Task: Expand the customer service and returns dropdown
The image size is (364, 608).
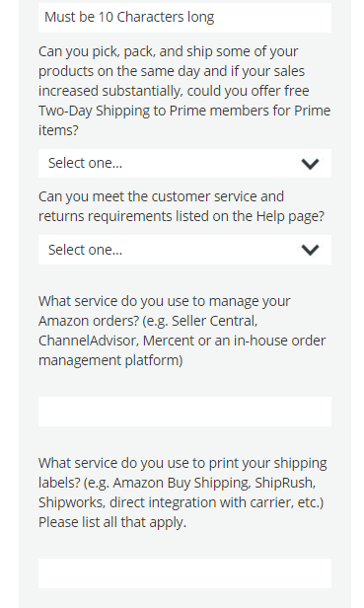Action: (x=184, y=250)
